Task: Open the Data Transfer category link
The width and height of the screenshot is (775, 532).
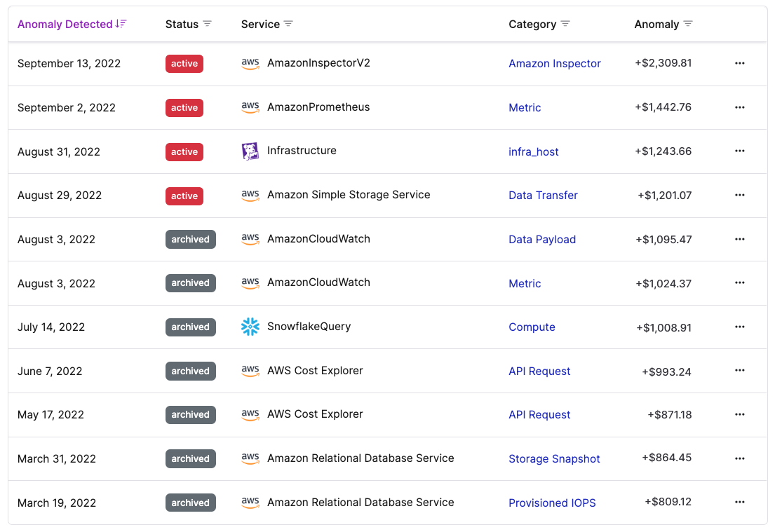Action: point(543,195)
